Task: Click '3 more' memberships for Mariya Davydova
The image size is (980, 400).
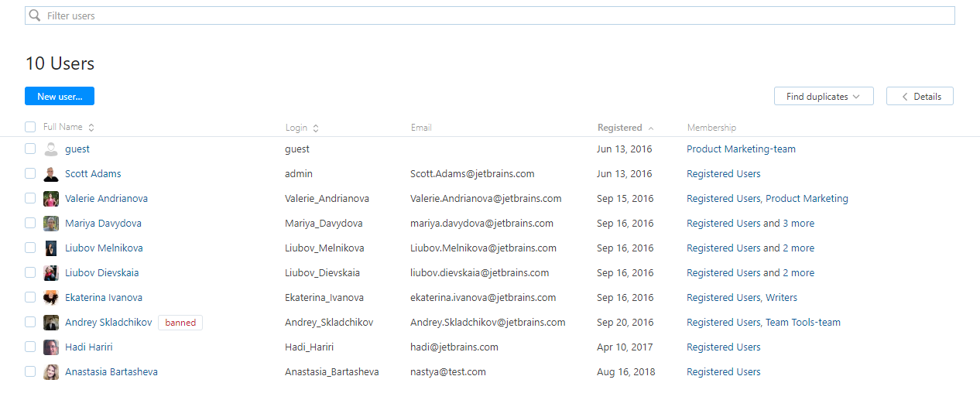Action: coord(798,224)
